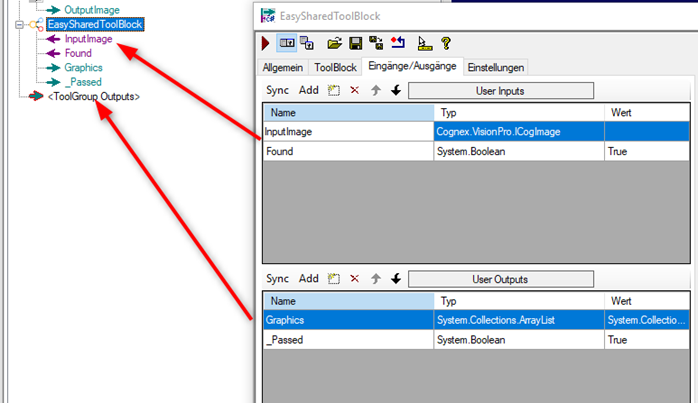Click the red Run tool arrow icon
Viewport: 698px width, 403px height.
tap(265, 43)
